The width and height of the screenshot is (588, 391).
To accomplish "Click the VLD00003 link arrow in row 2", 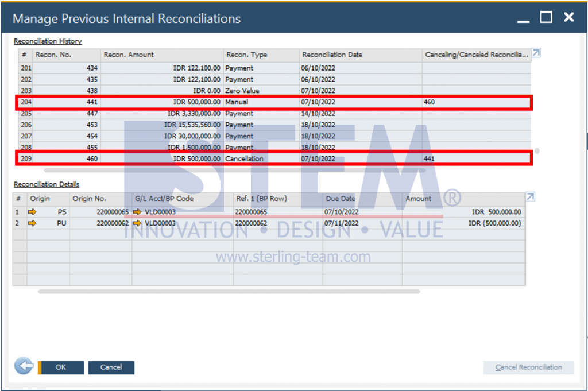I will pyautogui.click(x=137, y=223).
